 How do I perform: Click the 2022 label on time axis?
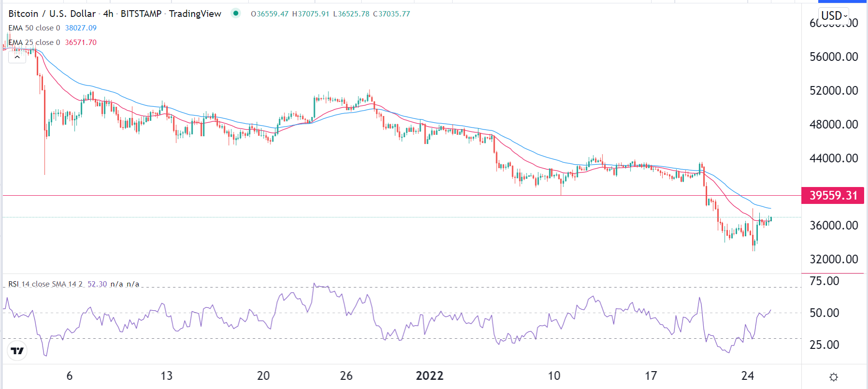click(429, 376)
